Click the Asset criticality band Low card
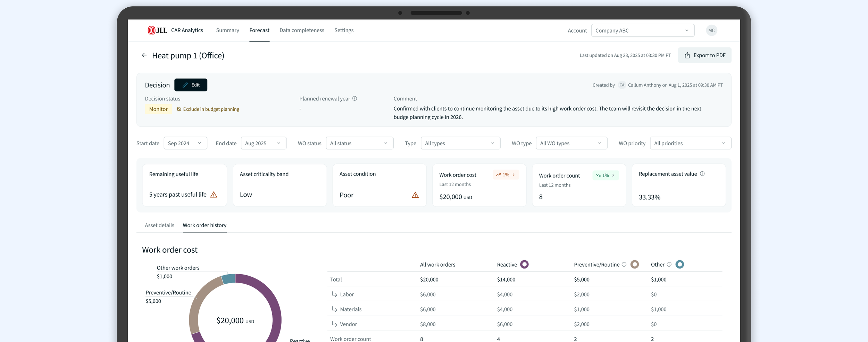The height and width of the screenshot is (342, 868). click(x=279, y=185)
